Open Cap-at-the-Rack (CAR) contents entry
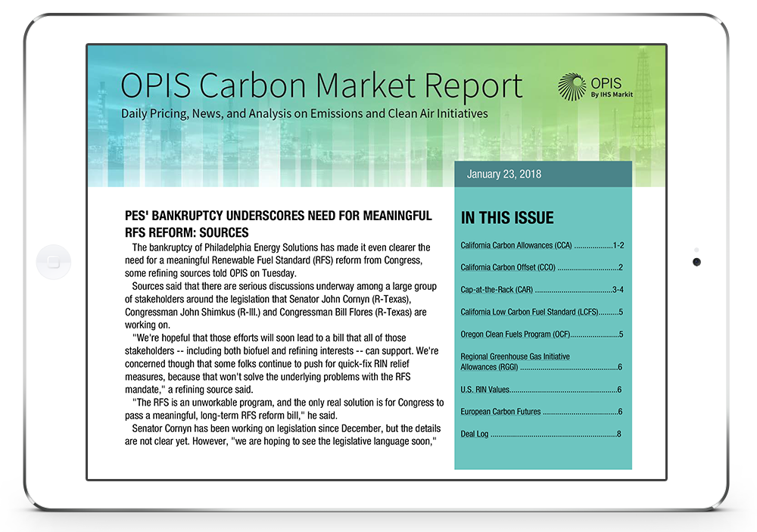757x532 pixels. 542,290
